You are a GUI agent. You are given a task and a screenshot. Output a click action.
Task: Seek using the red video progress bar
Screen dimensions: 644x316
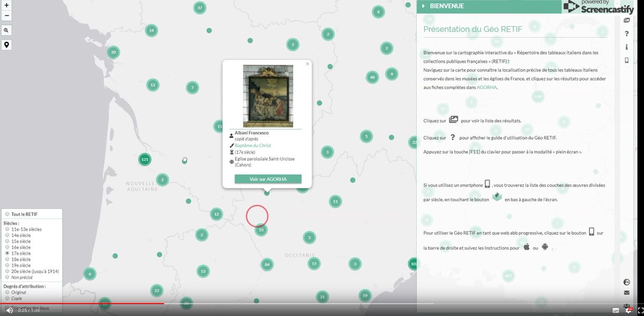tap(82, 304)
